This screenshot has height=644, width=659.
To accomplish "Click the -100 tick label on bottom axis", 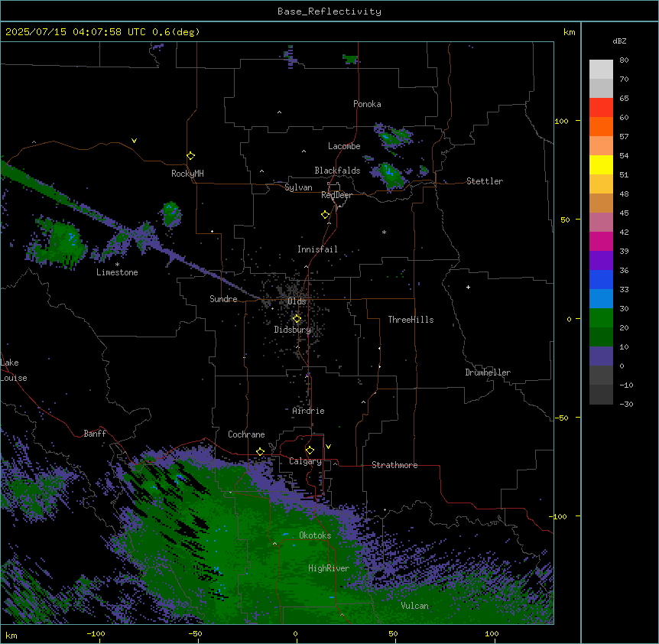I will click(96, 633).
